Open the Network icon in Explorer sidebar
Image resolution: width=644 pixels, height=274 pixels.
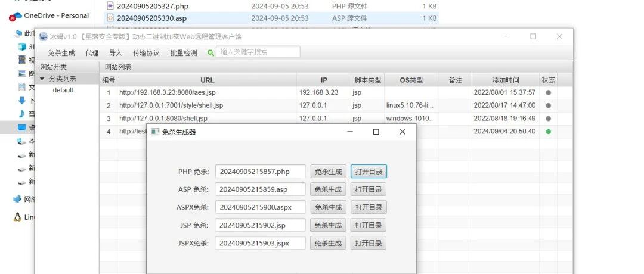click(17, 200)
